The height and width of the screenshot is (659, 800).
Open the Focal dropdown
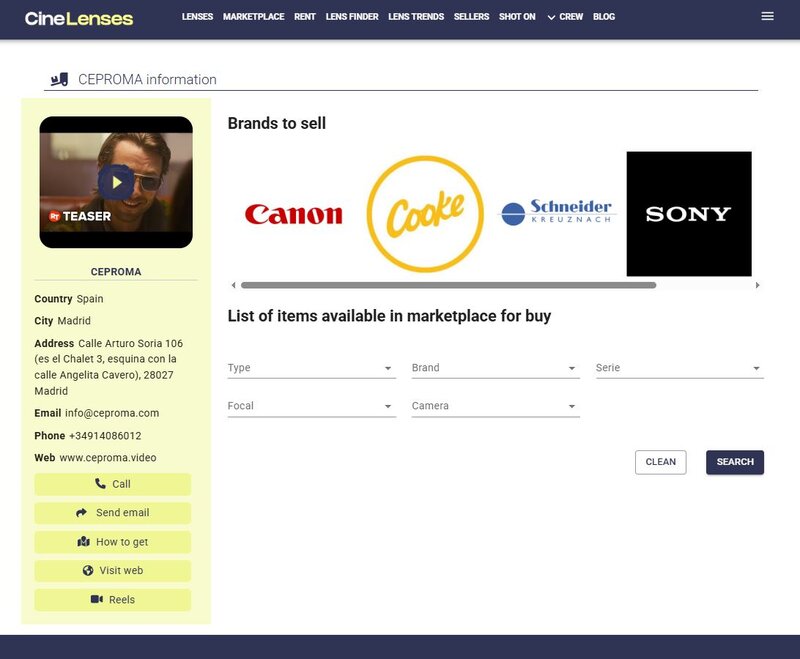(x=311, y=406)
